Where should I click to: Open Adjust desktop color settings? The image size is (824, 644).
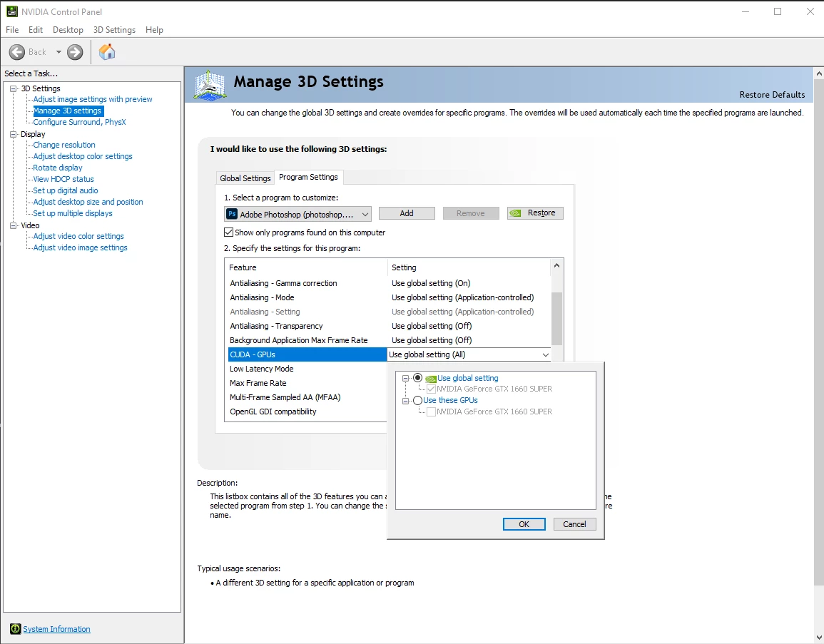[83, 156]
